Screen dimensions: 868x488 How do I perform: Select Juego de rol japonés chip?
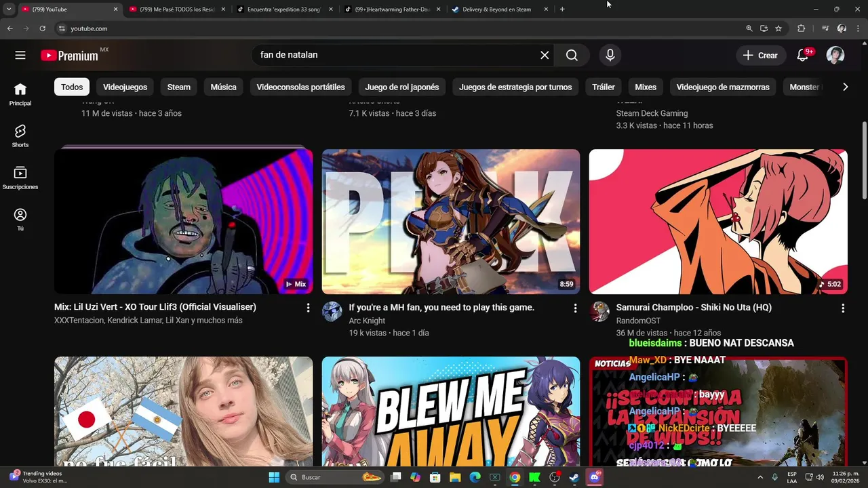pyautogui.click(x=402, y=87)
